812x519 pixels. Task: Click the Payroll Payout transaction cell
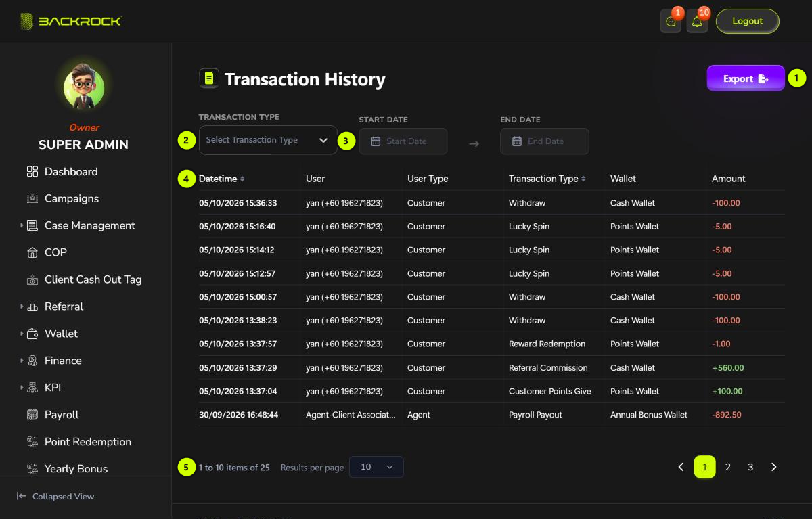pyautogui.click(x=535, y=415)
